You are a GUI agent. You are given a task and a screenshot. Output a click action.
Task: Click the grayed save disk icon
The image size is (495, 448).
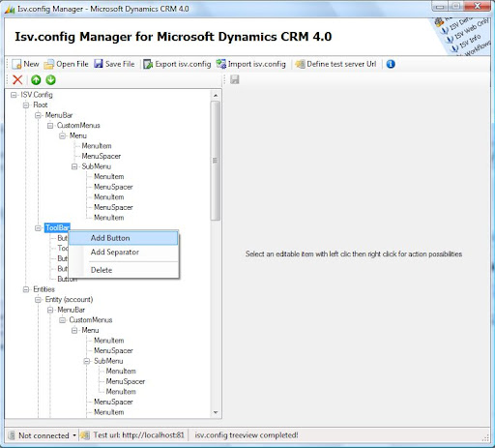click(235, 79)
